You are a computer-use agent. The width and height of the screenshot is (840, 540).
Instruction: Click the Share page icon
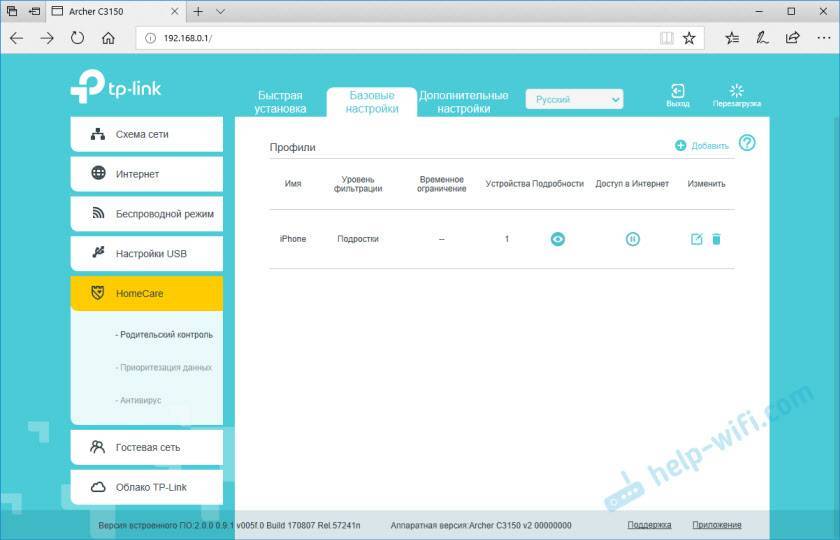792,38
